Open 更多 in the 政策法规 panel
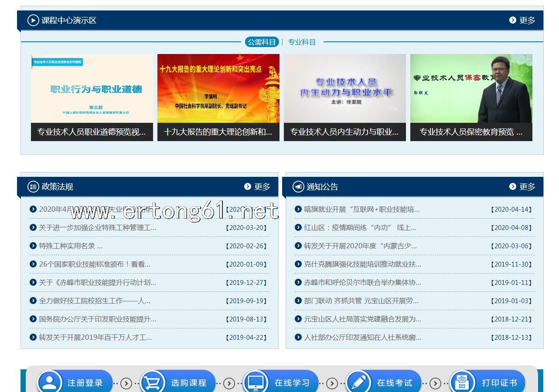Viewport: 559px width, 392px height. point(257,187)
